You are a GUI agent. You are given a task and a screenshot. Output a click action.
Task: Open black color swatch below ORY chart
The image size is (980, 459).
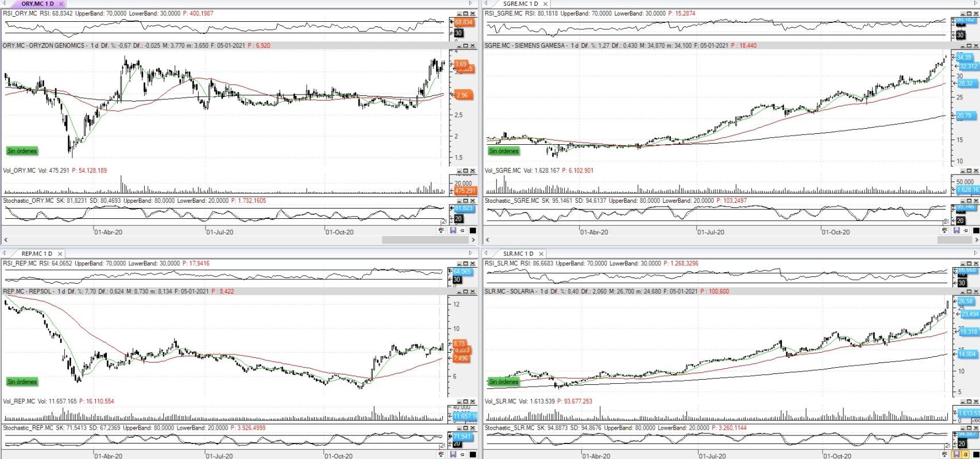[473, 230]
